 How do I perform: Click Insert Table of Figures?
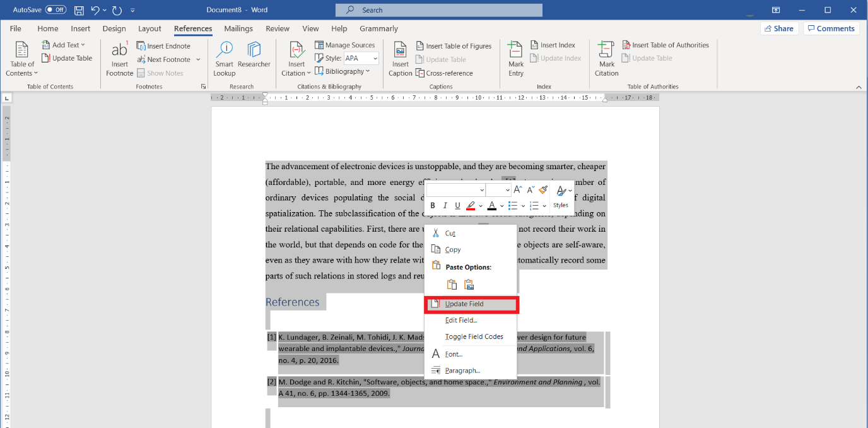[x=454, y=45]
